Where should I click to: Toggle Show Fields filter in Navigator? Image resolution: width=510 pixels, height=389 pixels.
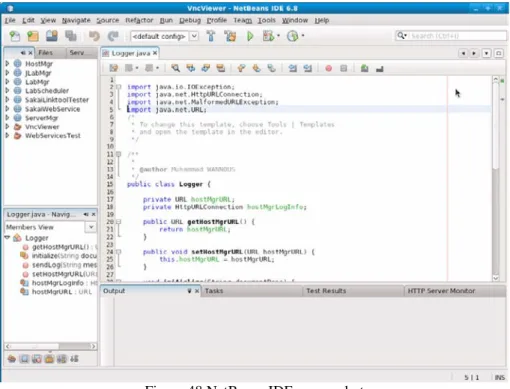click(x=24, y=359)
